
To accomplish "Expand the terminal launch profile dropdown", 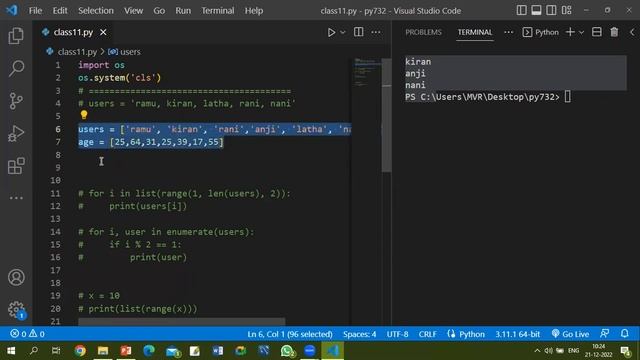I will [582, 32].
